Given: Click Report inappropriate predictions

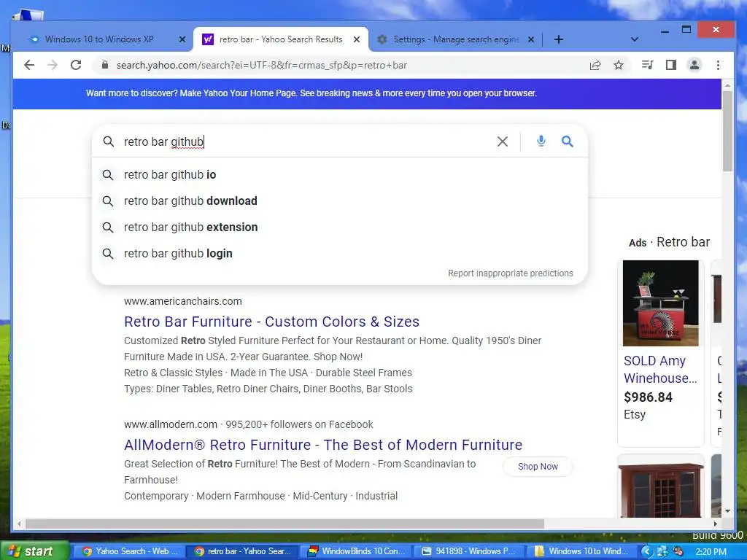Looking at the screenshot, I should pyautogui.click(x=510, y=273).
